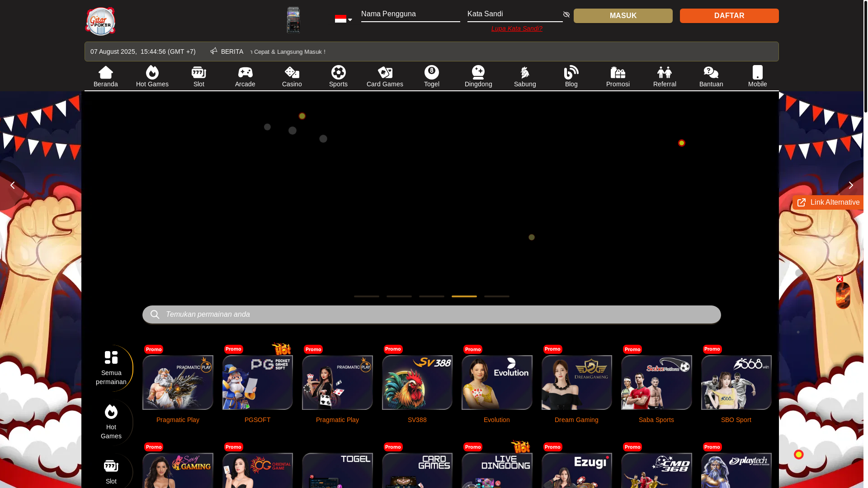
Task: Open the Casino menu item
Action: (x=292, y=76)
